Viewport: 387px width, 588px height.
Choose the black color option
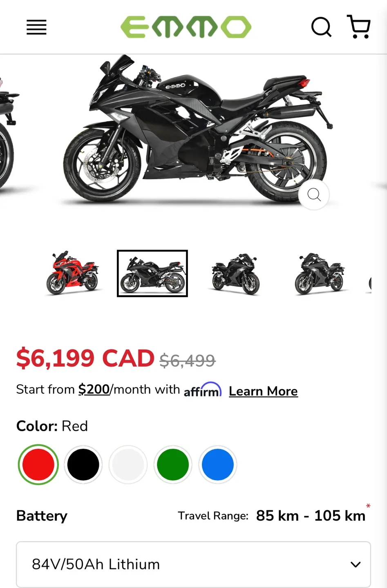click(83, 465)
